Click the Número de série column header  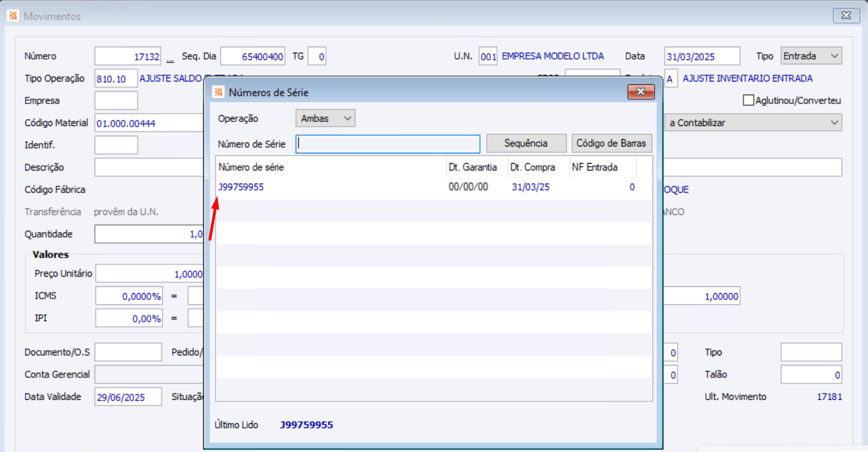(331, 167)
